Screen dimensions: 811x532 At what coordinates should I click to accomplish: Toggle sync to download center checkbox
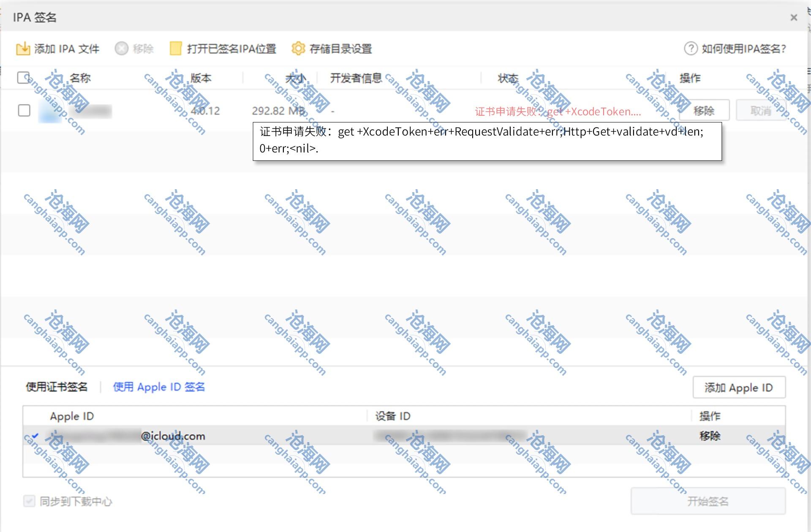29,501
